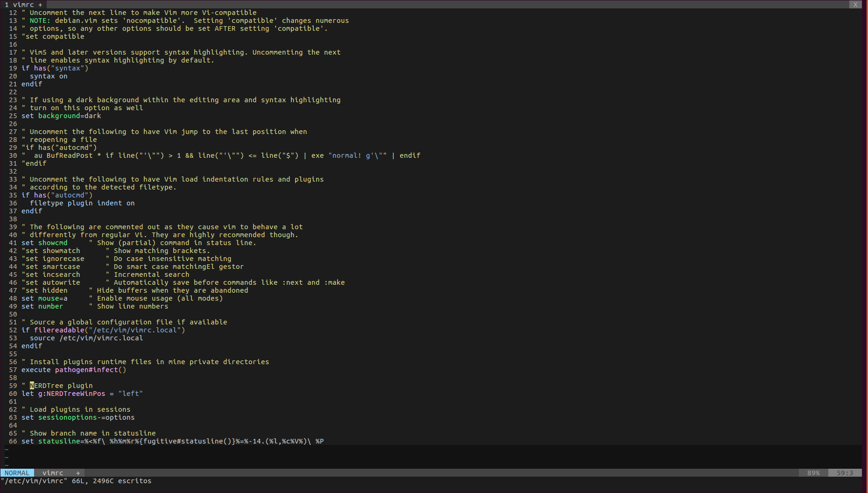Click the endif on line 37
Viewport: 868px width, 493px height.
32,211
